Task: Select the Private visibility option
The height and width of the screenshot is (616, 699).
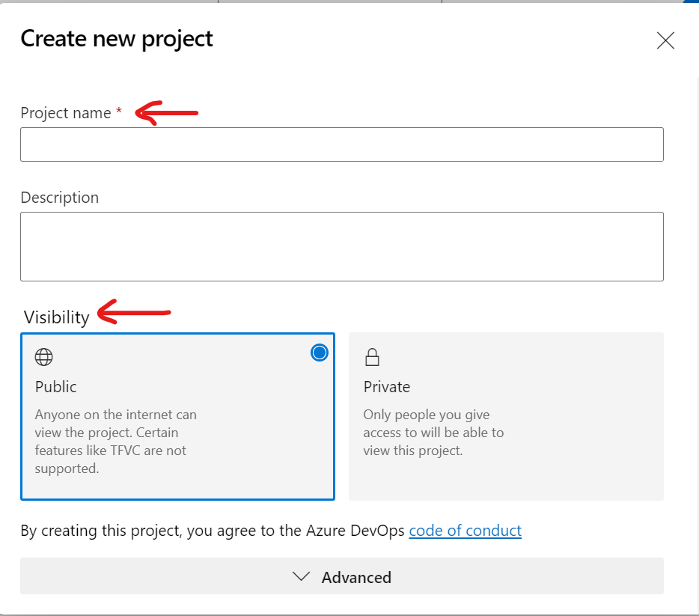Action: tap(506, 416)
